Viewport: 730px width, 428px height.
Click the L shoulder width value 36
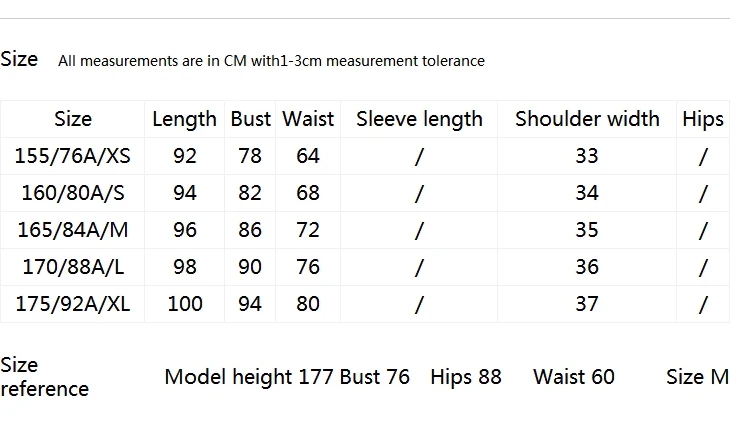[x=587, y=267]
